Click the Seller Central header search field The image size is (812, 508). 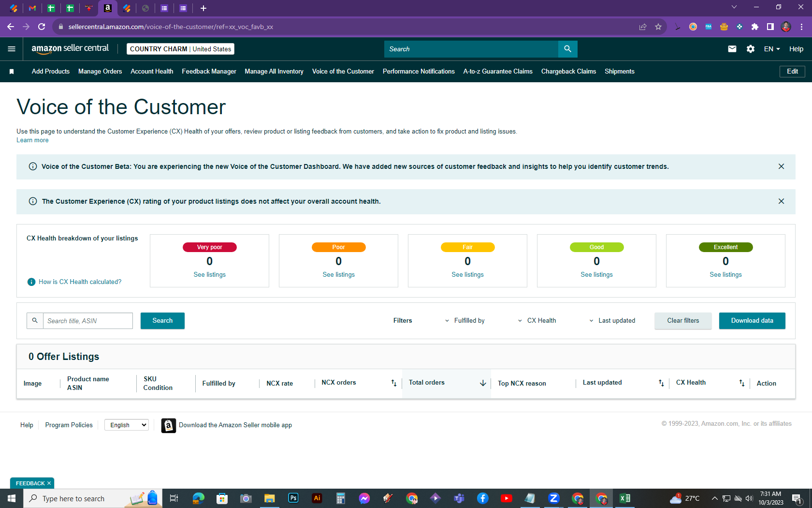tap(471, 49)
